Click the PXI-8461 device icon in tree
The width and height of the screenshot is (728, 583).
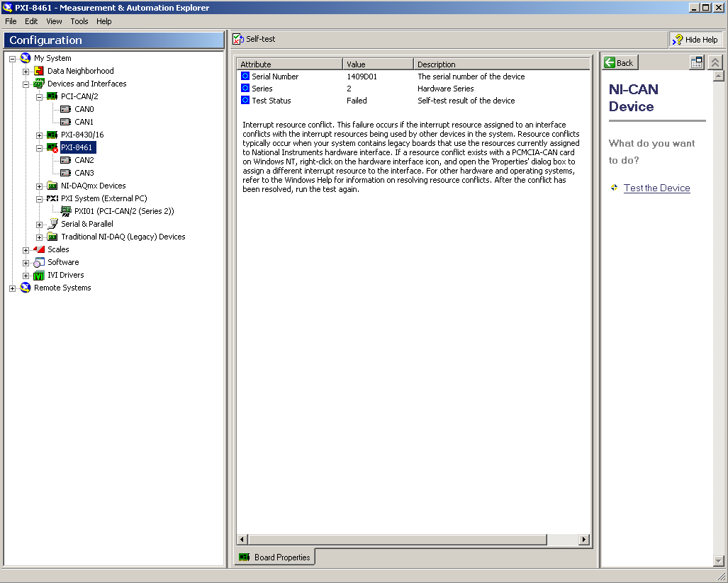click(x=52, y=147)
